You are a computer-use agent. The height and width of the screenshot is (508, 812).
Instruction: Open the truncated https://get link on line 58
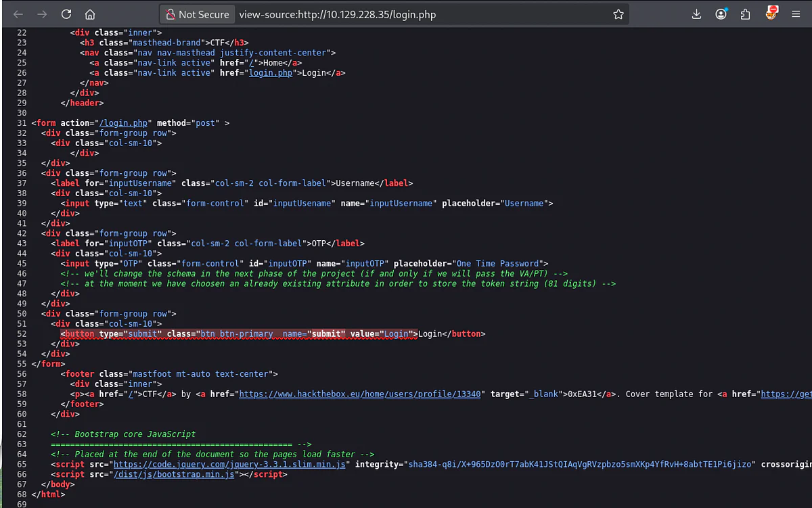(786, 394)
